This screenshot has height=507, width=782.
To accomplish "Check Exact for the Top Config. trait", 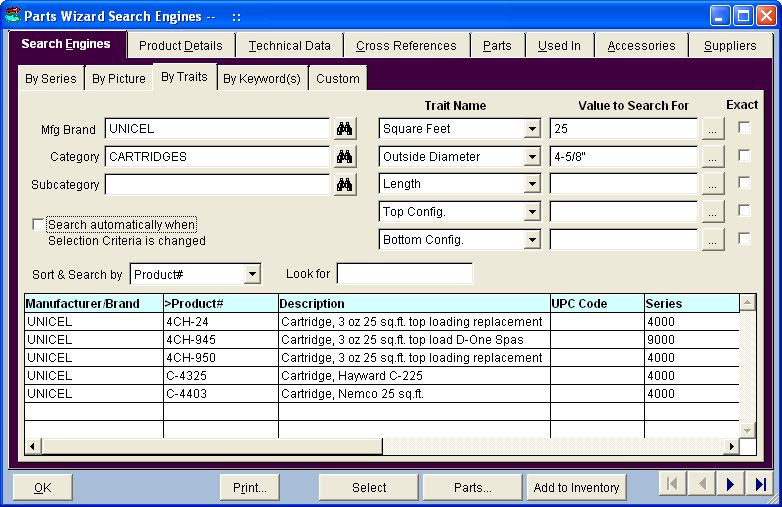I will coord(744,210).
